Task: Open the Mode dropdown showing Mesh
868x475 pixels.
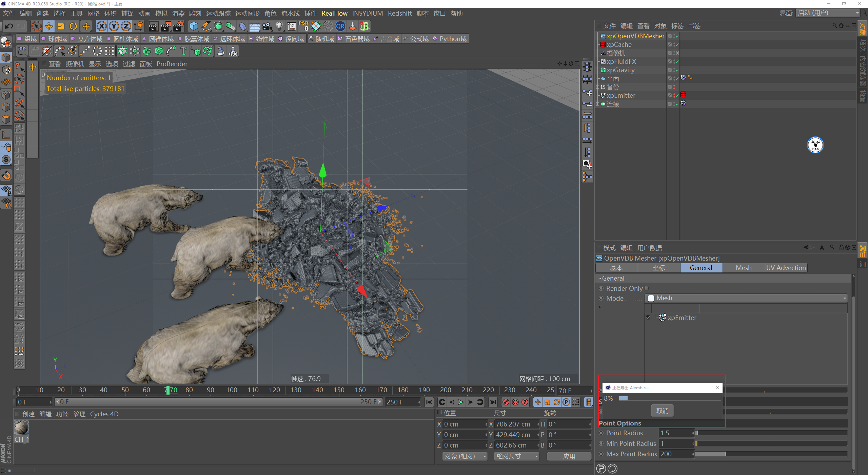Action: 745,298
